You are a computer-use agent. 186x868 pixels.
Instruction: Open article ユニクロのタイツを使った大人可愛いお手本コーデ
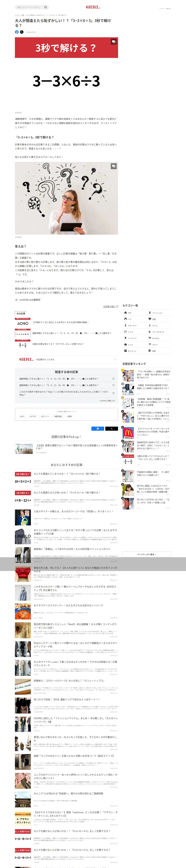(x=66, y=762)
